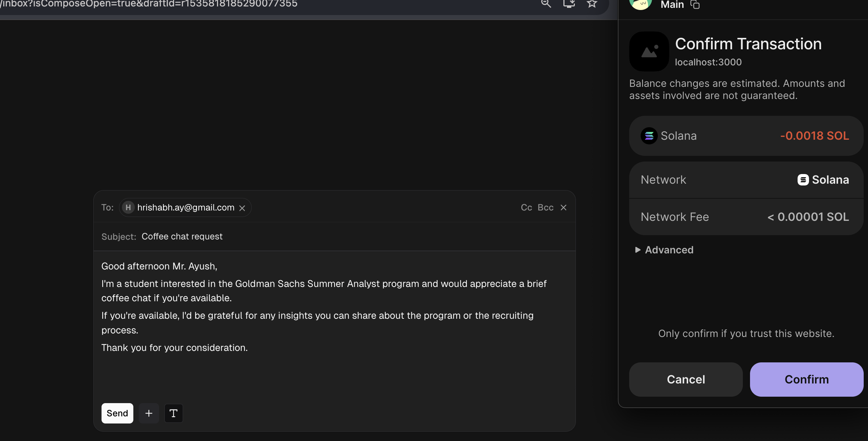Viewport: 868px width, 441px height.
Task: Click the Solana balance change row
Action: (746, 136)
